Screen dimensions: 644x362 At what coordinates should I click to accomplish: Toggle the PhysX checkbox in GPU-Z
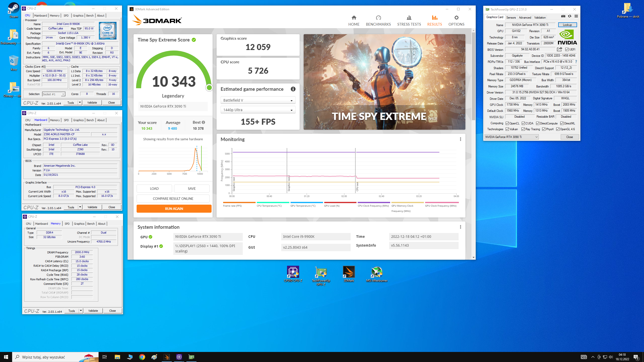544,129
